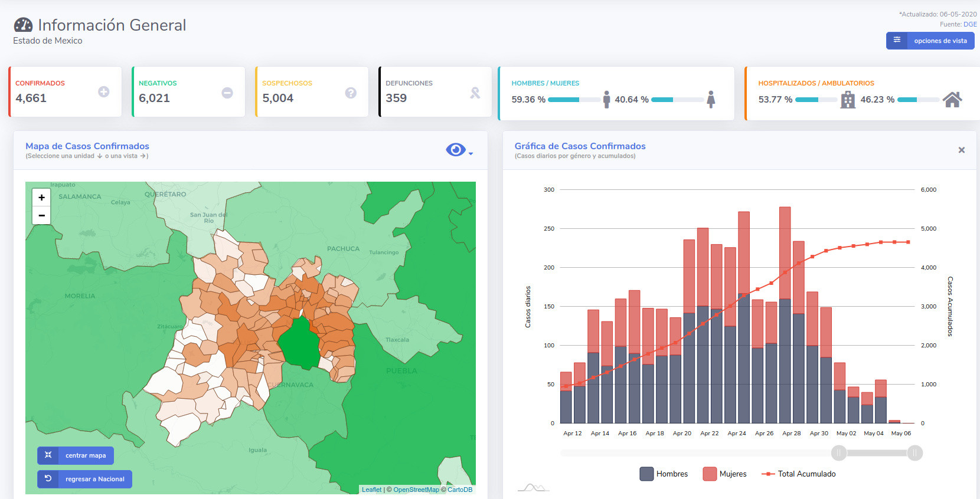Viewport: 980px width, 499px height.
Task: Click regresar a Nacional button
Action: tap(84, 479)
